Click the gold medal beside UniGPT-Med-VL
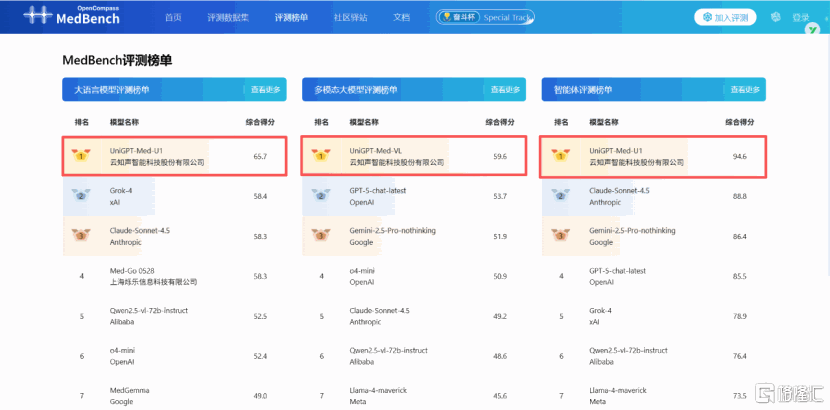The width and height of the screenshot is (830, 410). 321,156
